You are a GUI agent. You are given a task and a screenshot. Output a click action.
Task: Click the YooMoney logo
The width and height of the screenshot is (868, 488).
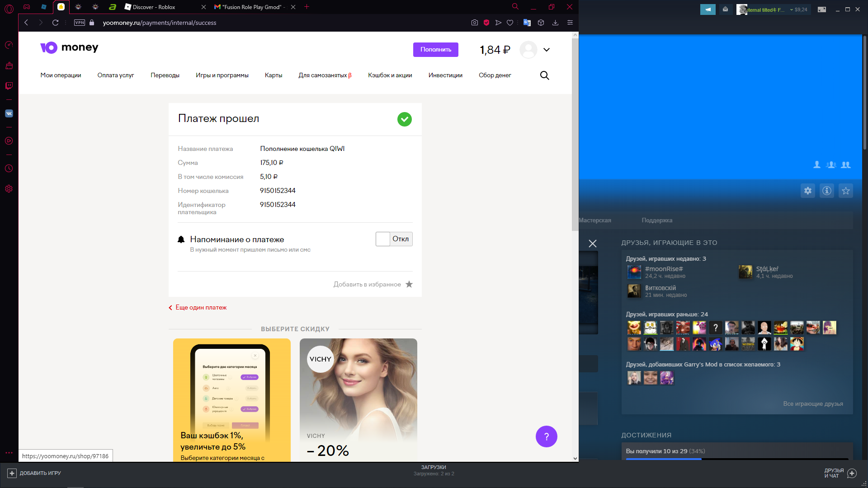[x=69, y=47]
